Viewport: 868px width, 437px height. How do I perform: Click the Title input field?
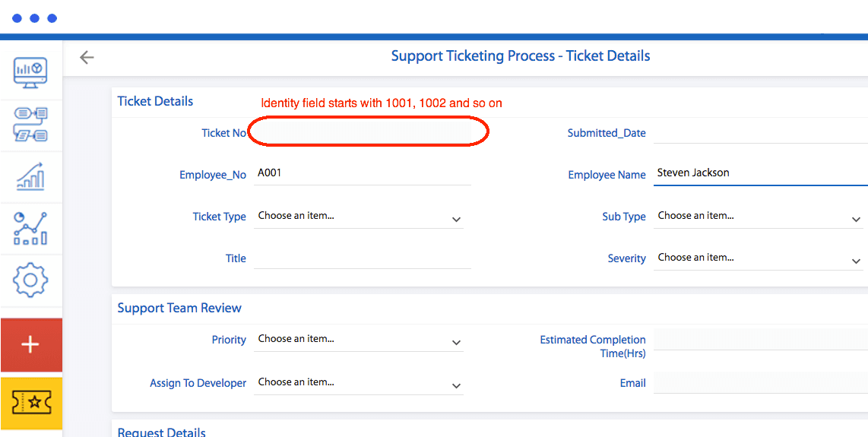pos(362,258)
